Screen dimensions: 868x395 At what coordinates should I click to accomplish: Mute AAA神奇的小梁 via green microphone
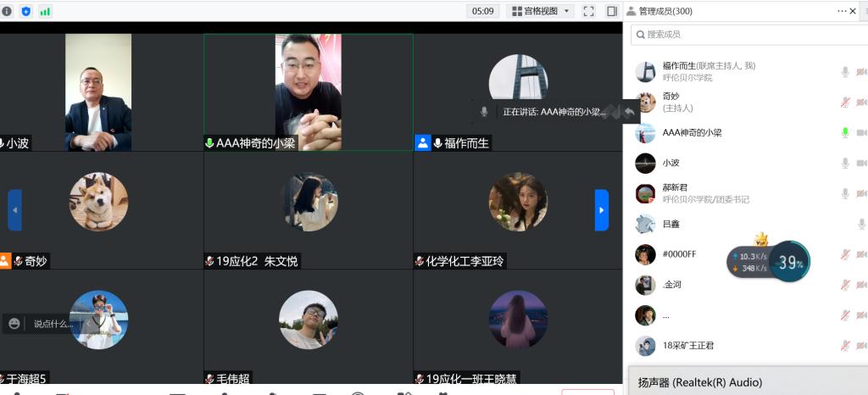[x=844, y=132]
